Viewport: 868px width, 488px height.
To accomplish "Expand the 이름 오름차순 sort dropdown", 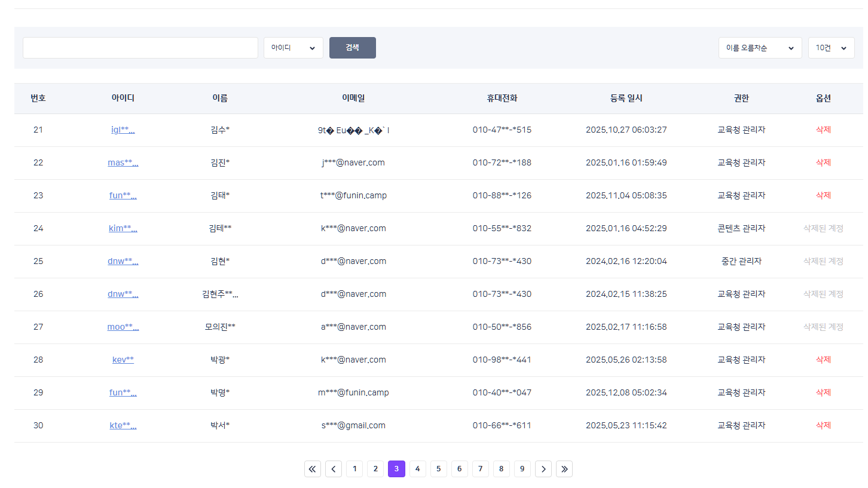I will point(760,48).
